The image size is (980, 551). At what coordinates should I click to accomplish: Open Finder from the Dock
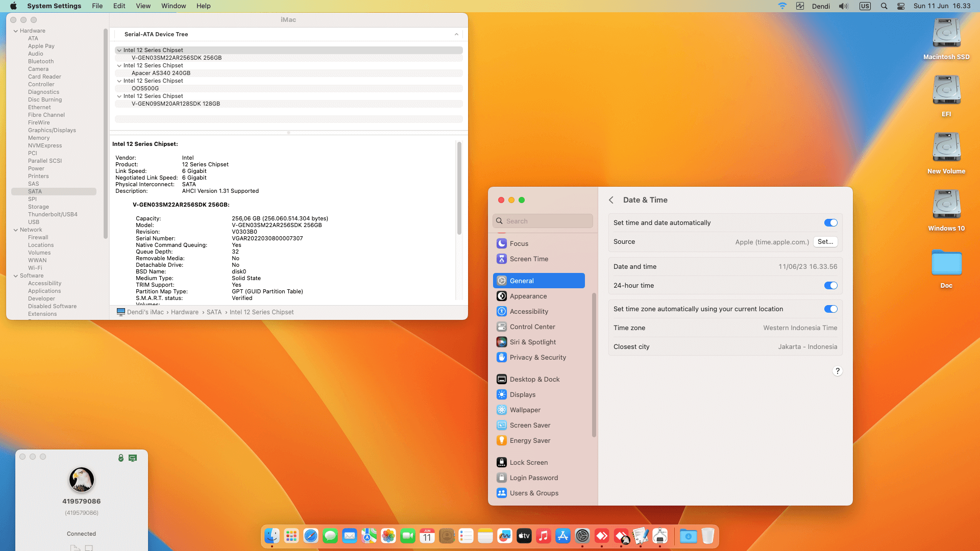point(272,536)
